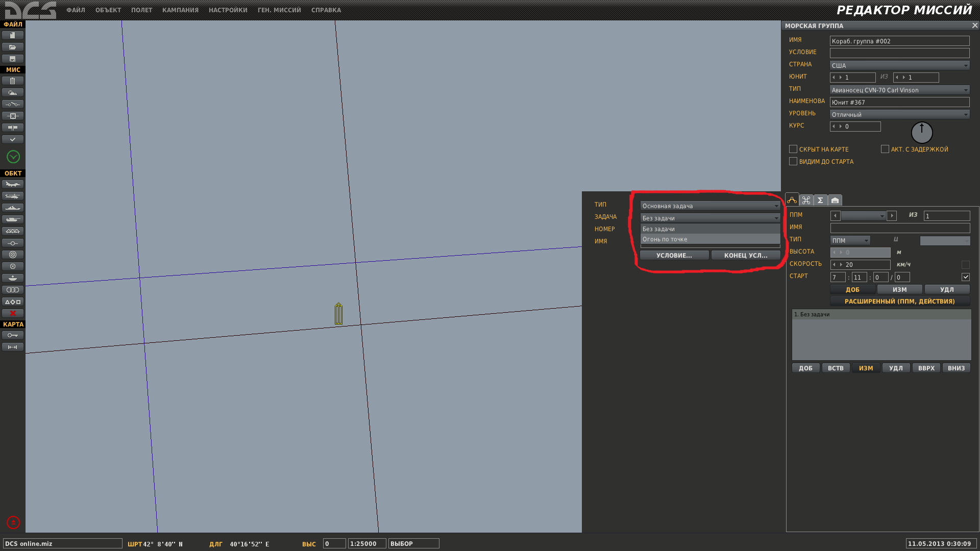Open the ППМ waypoint number dropdown
This screenshot has width=980, height=551.
(863, 216)
